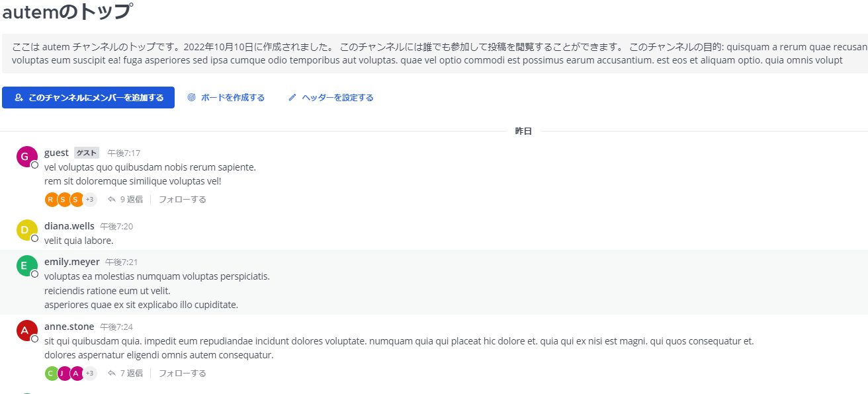This screenshot has width=868, height=394.
Task: Follow the guest's thread
Action: click(x=183, y=199)
